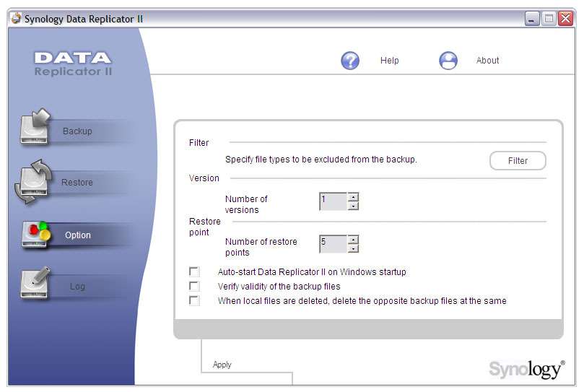Click the 'Number of versions' label
584x392 pixels.
coord(246,204)
